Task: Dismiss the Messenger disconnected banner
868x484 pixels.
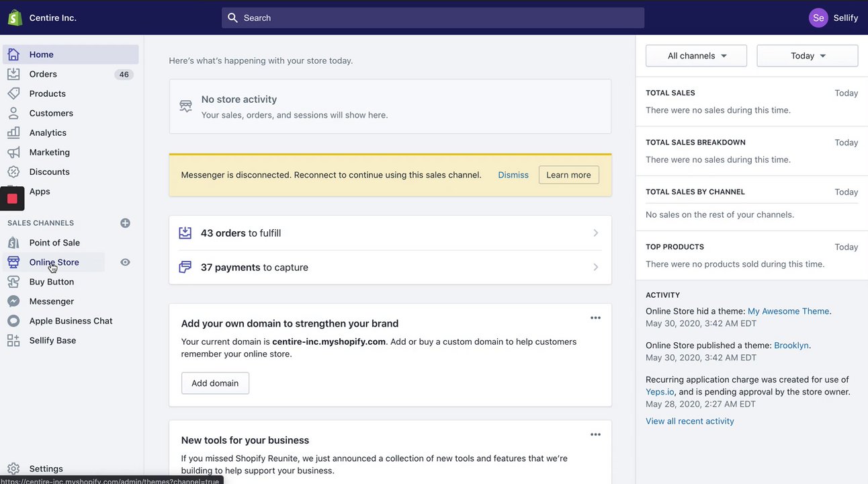Action: click(x=513, y=175)
